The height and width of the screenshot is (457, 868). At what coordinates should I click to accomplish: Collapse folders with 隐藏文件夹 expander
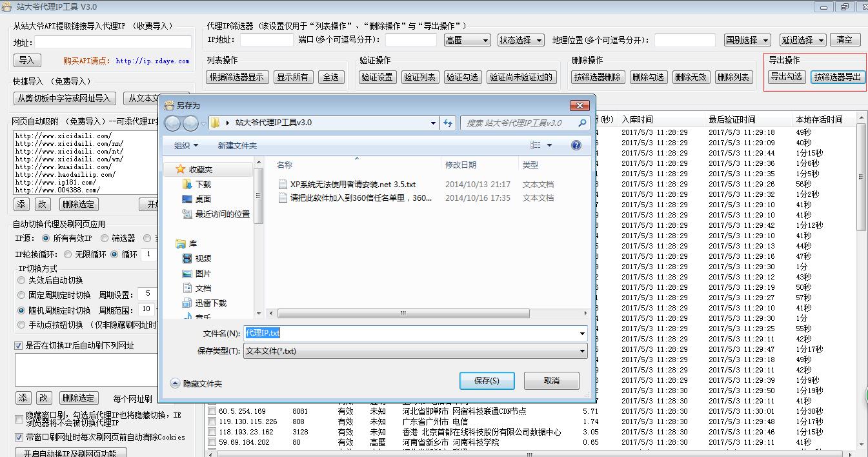tap(175, 383)
